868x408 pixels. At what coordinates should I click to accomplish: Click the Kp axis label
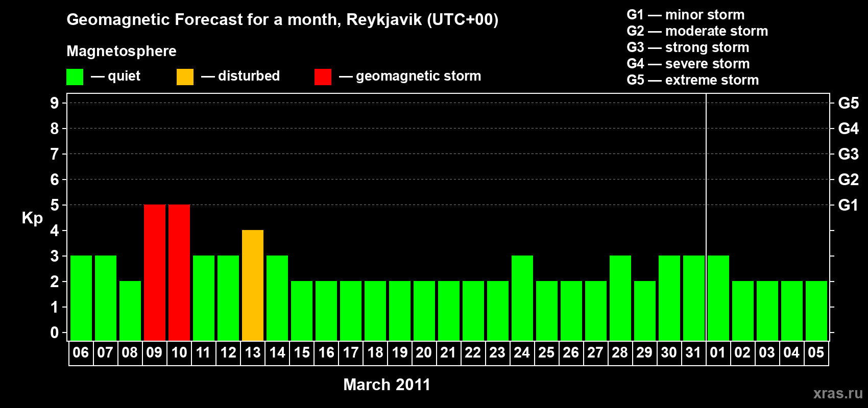click(32, 218)
